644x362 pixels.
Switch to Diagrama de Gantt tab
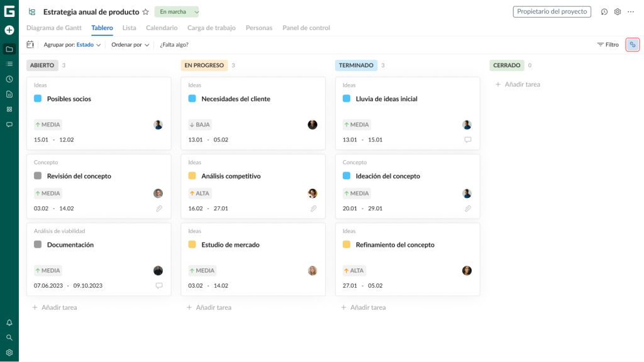coord(54,28)
